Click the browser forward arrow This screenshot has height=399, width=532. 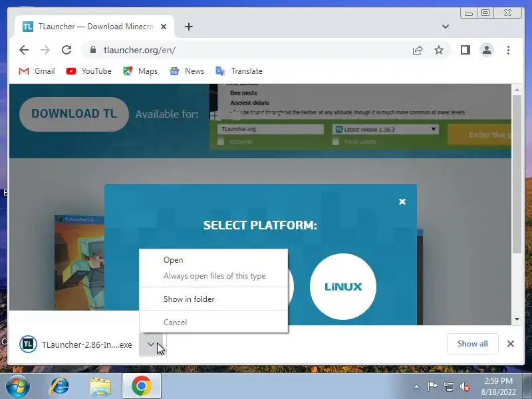45,51
